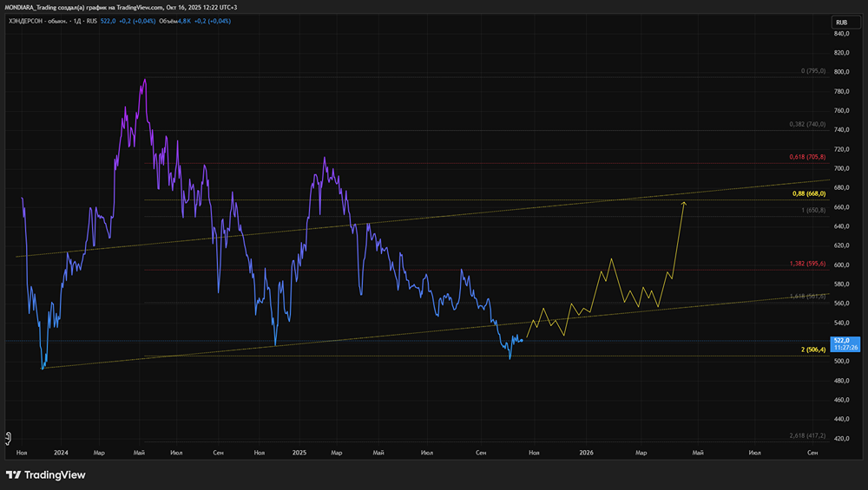The height and width of the screenshot is (490, 868).
Task: Click the TradingView logo at bottom left
Action: (x=46, y=475)
